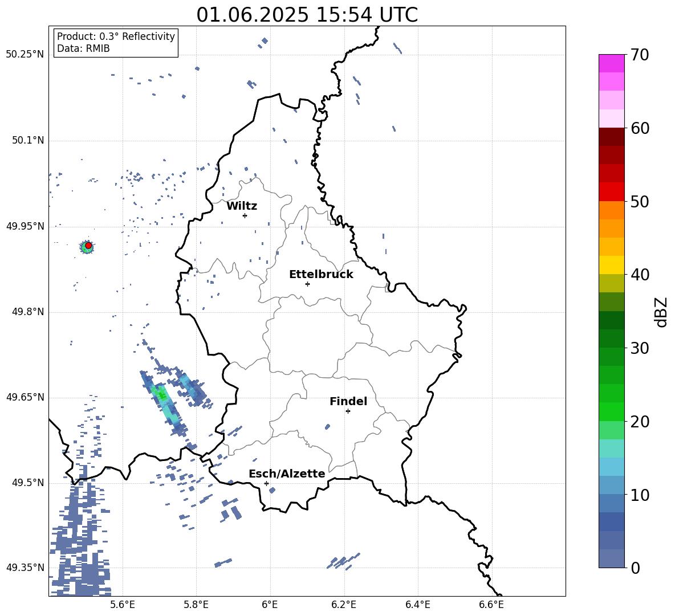This screenshot has width=675, height=616.
Task: Click the 50.1°N latitude label
Action: click(28, 140)
